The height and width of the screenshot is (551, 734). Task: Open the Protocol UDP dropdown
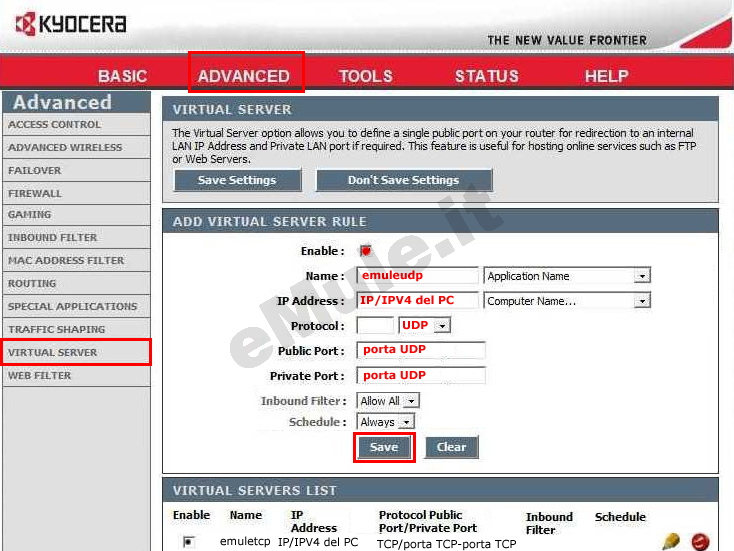[x=424, y=325]
